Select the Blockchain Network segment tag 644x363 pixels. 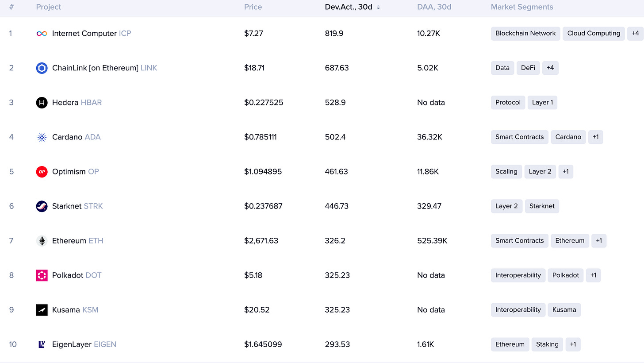click(x=525, y=34)
